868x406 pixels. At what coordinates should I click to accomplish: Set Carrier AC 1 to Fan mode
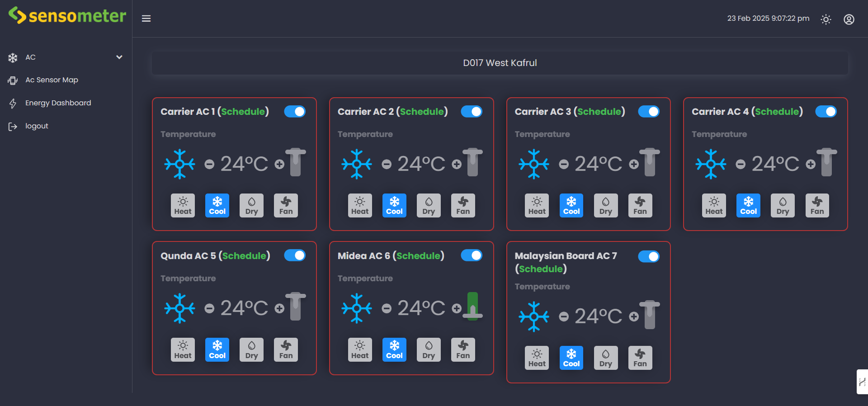pos(286,206)
